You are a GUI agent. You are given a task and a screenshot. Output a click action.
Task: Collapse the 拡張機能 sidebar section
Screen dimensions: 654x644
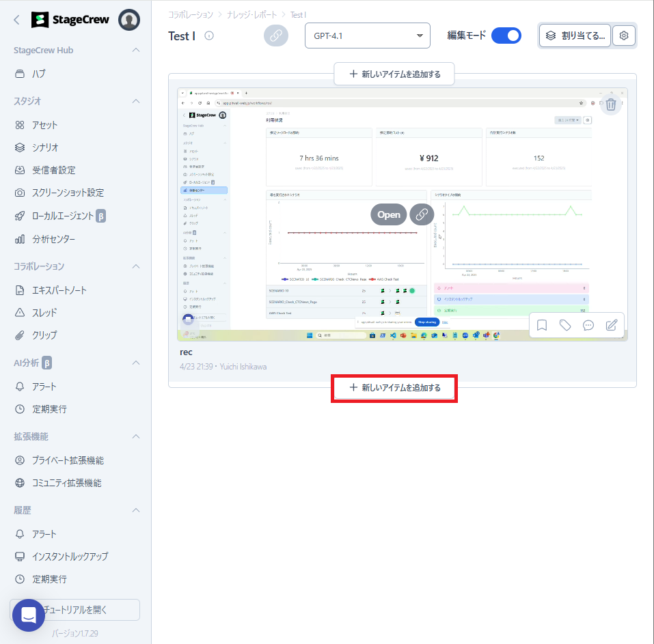[x=136, y=436]
